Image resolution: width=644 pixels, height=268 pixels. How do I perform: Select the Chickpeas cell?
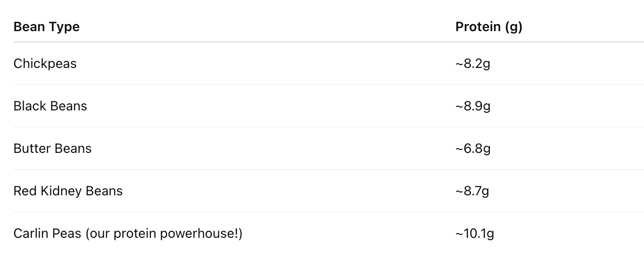[45, 64]
